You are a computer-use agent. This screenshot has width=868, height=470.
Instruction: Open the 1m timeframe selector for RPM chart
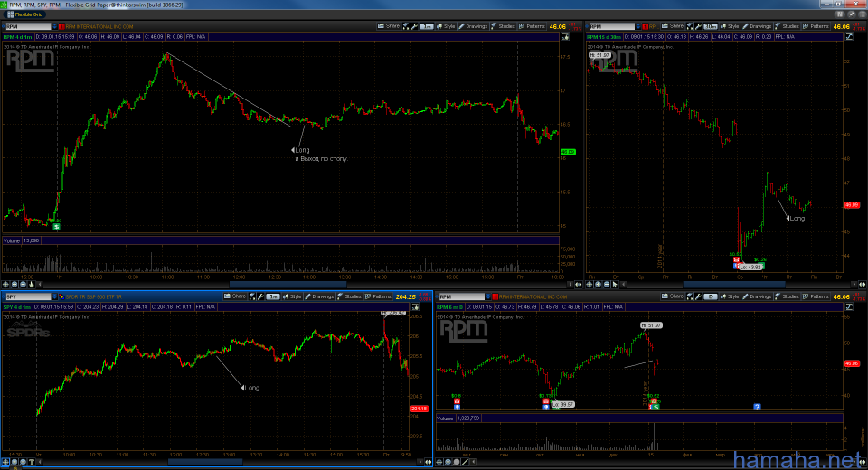click(x=426, y=26)
